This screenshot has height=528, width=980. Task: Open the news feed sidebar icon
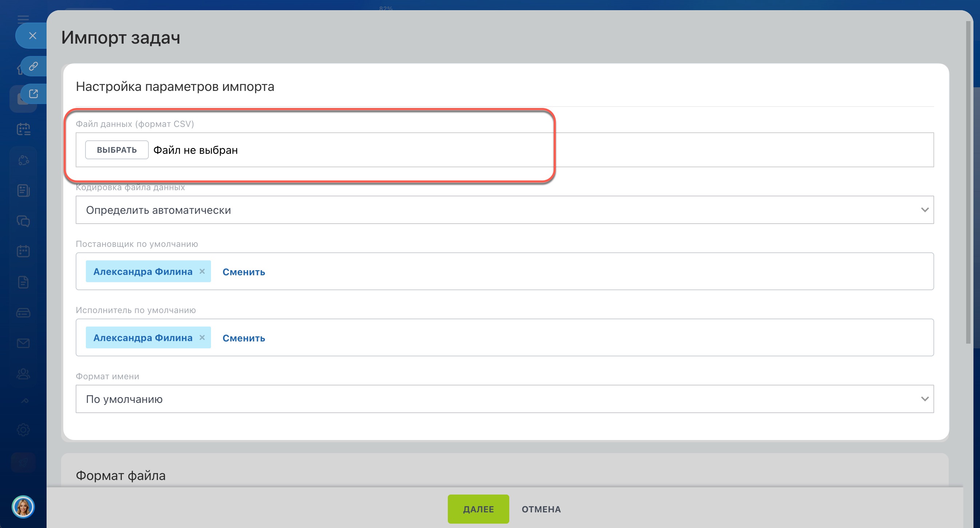(x=23, y=190)
